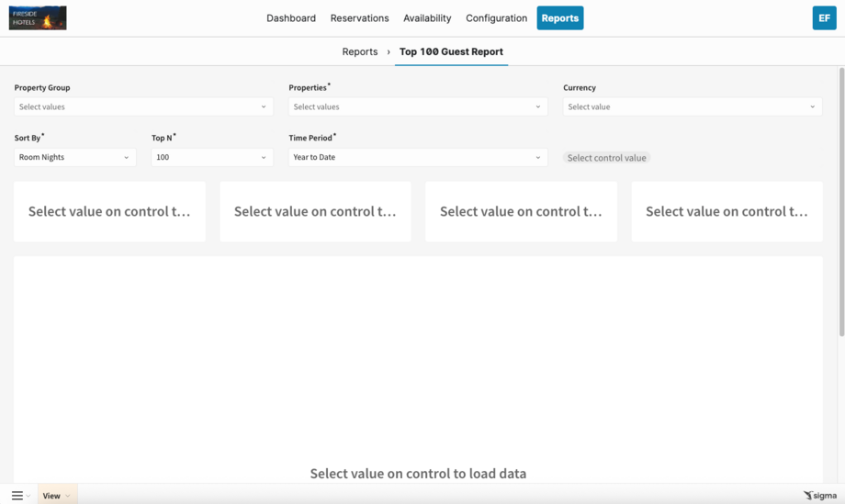Image resolution: width=845 pixels, height=504 pixels.
Task: Expand the Property Group dropdown
Action: 143,106
